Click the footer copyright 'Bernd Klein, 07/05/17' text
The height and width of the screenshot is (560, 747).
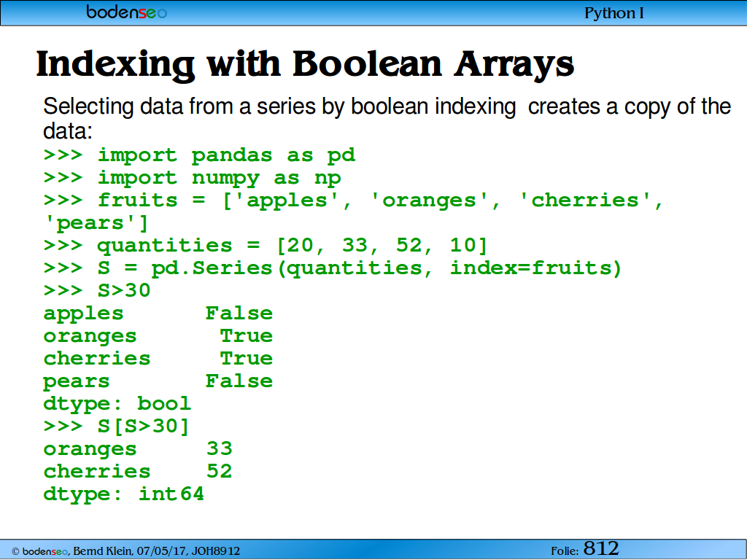(125, 551)
